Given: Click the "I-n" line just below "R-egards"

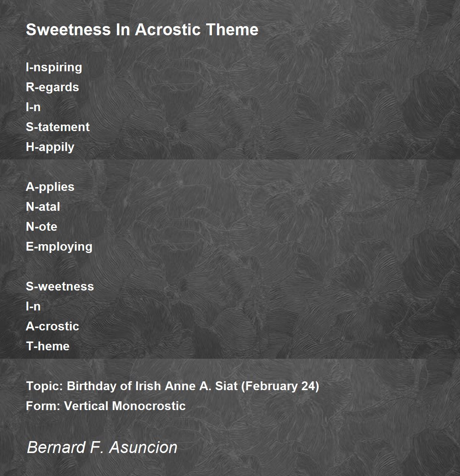Looking at the screenshot, I should click(33, 107).
